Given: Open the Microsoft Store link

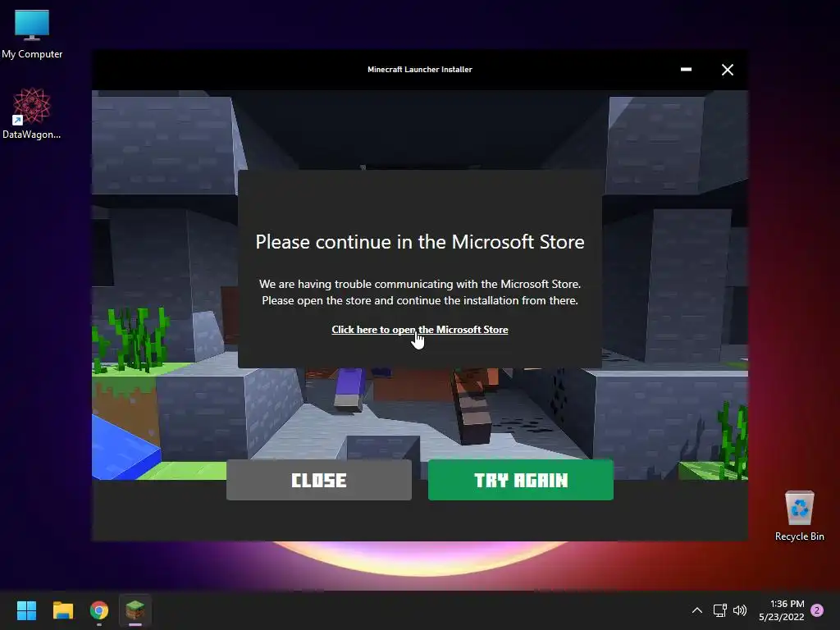Looking at the screenshot, I should pyautogui.click(x=419, y=330).
